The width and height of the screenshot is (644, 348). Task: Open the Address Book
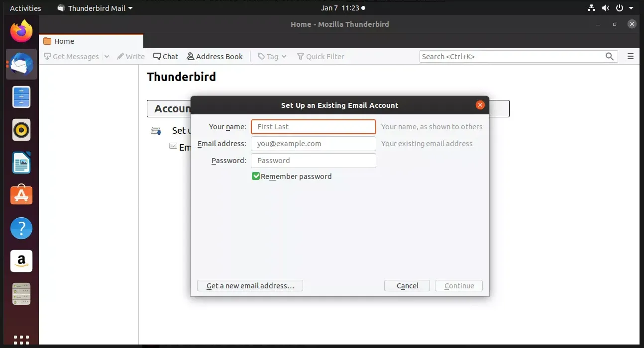click(x=215, y=57)
